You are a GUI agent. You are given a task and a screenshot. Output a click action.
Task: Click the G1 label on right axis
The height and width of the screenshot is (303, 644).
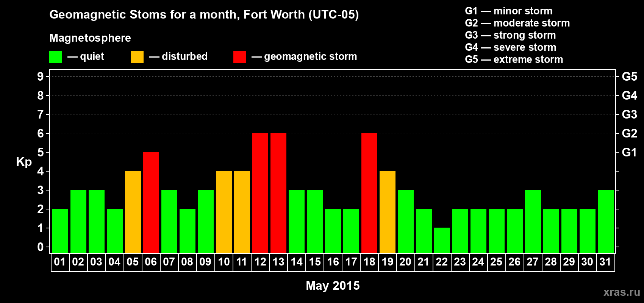(x=630, y=152)
